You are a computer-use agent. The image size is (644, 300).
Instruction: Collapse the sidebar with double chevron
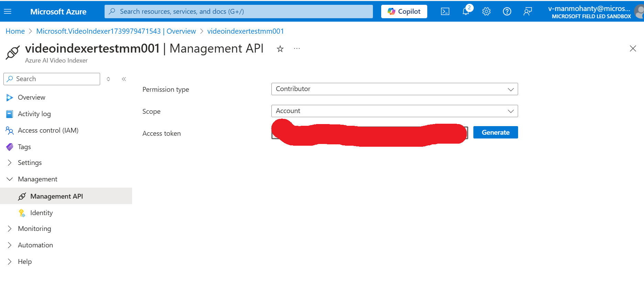click(124, 79)
